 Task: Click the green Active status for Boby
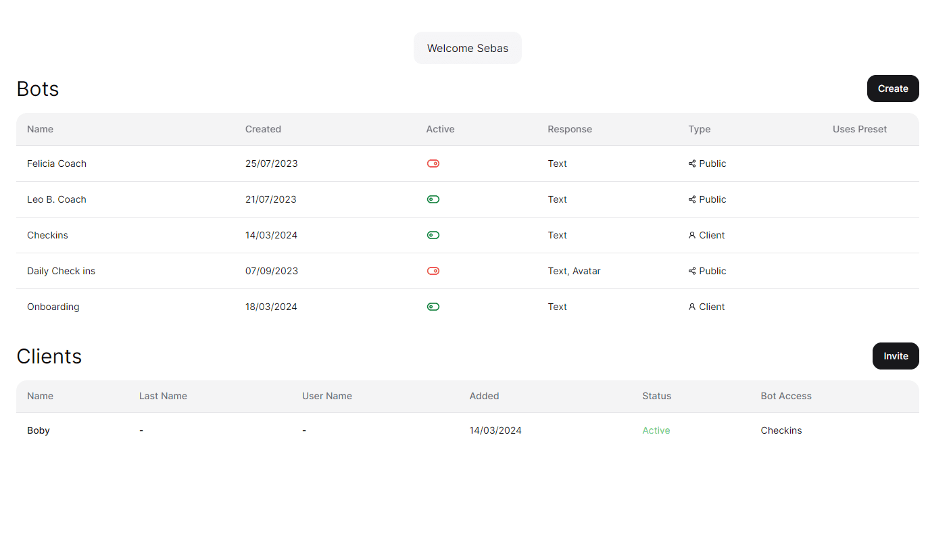click(656, 430)
